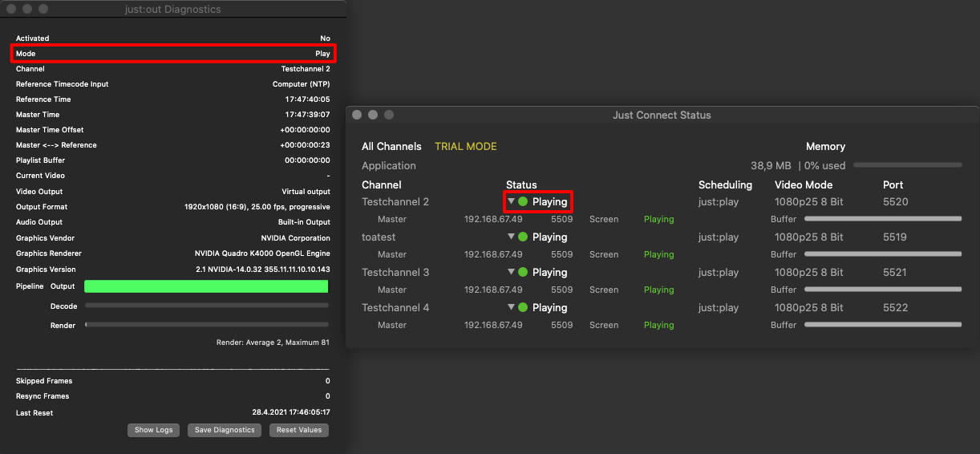The image size is (980, 454).
Task: Click Graphics Renderer Quadro K4000 value
Action: (262, 253)
